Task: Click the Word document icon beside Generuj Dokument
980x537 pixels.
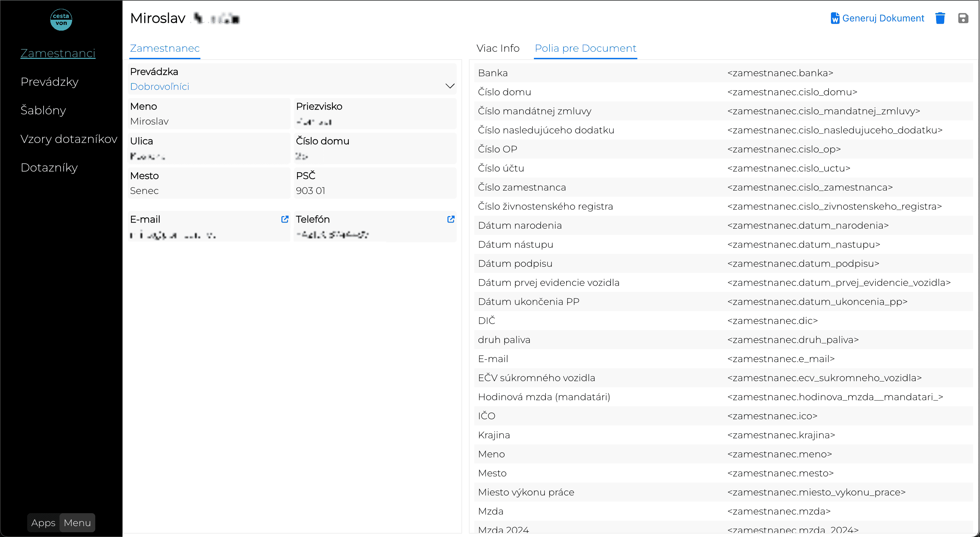Action: coord(835,18)
